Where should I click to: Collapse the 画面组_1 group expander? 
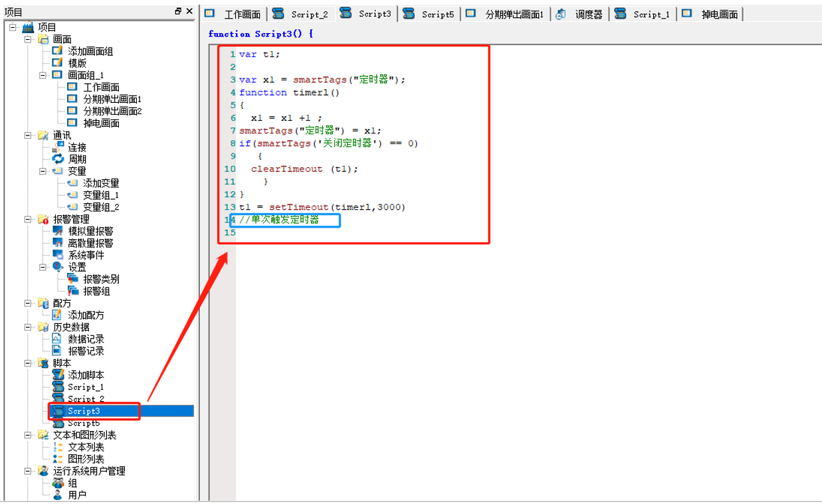click(43, 75)
